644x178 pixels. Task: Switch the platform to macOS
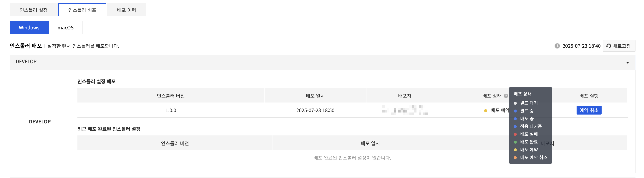(x=66, y=27)
